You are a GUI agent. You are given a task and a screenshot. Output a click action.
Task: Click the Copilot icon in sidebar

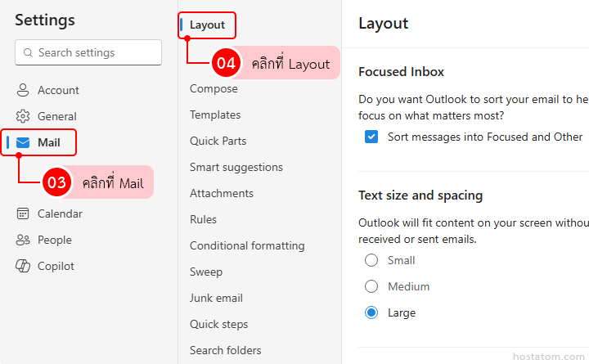(23, 266)
